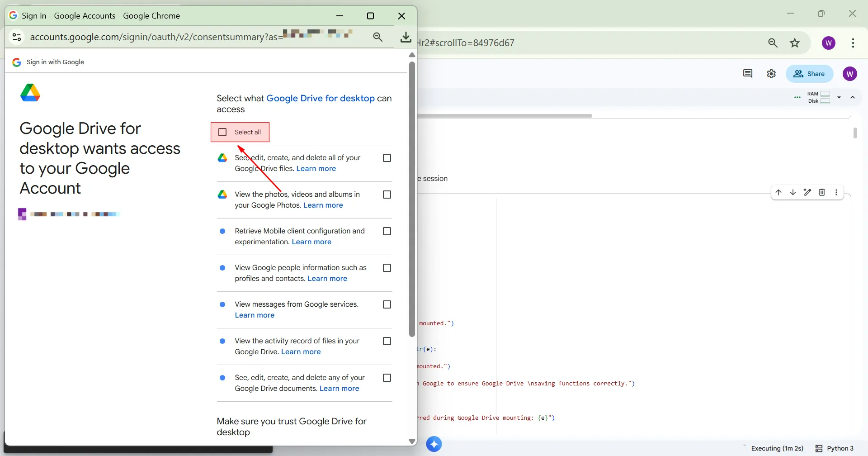Check the activity record of files checkbox
Screen dimensions: 868x456
(x=387, y=341)
